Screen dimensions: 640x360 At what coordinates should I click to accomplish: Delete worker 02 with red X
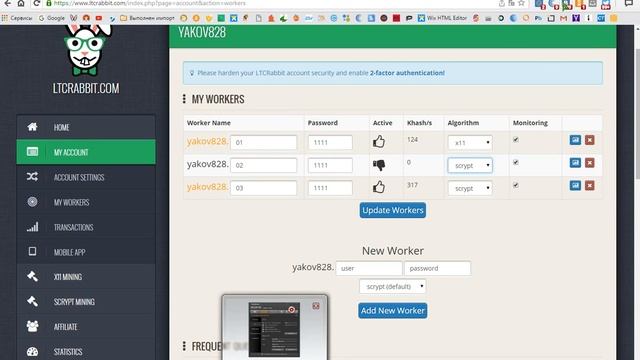589,163
